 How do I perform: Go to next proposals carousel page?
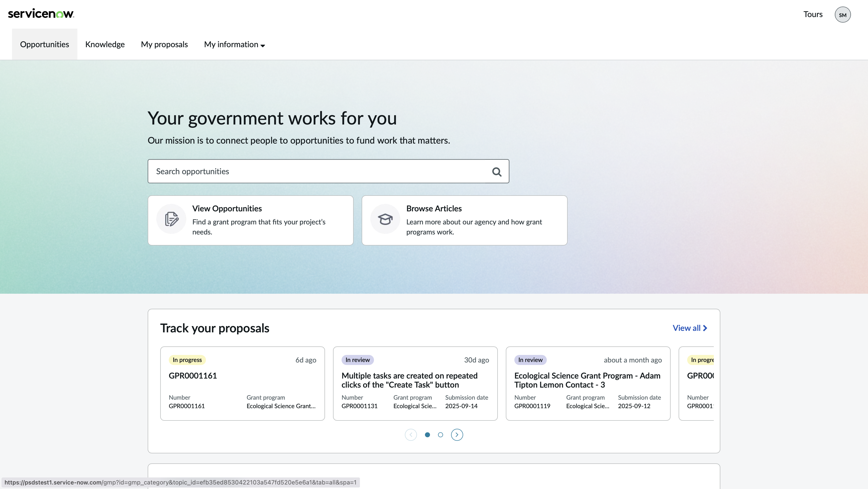point(457,435)
